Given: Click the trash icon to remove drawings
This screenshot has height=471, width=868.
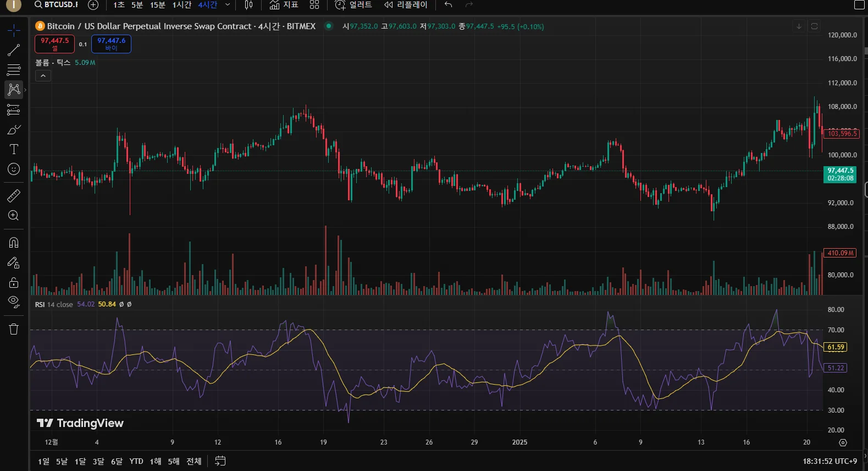Looking at the screenshot, I should tap(14, 329).
